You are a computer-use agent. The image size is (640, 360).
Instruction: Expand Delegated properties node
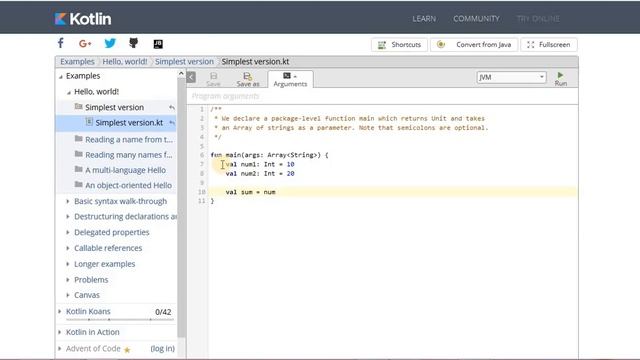pyautogui.click(x=68, y=232)
